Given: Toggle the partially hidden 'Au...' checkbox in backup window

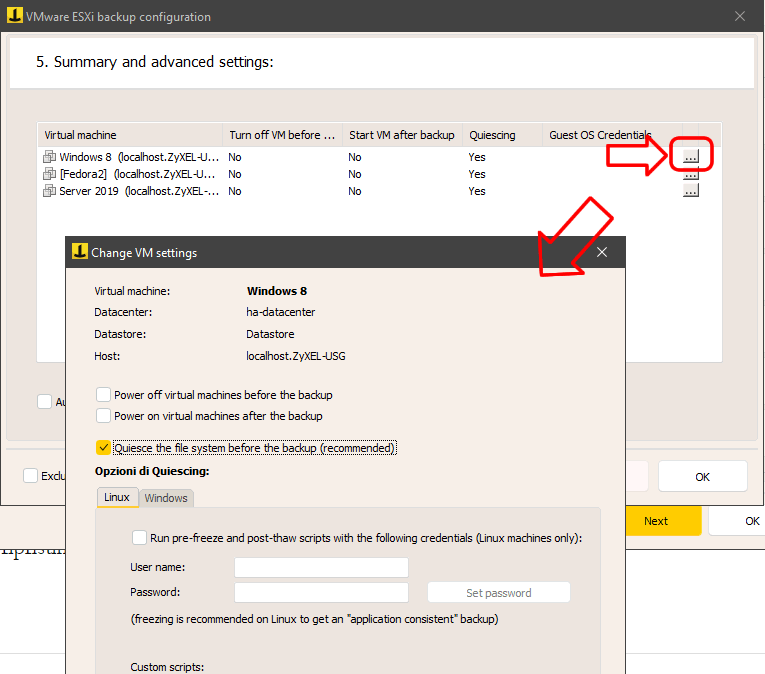Looking at the screenshot, I should 44,402.
